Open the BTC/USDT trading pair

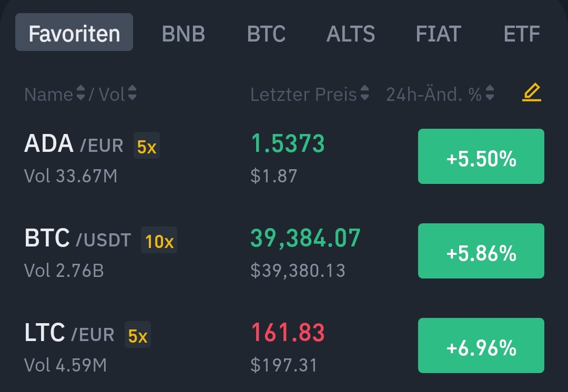tap(77, 239)
